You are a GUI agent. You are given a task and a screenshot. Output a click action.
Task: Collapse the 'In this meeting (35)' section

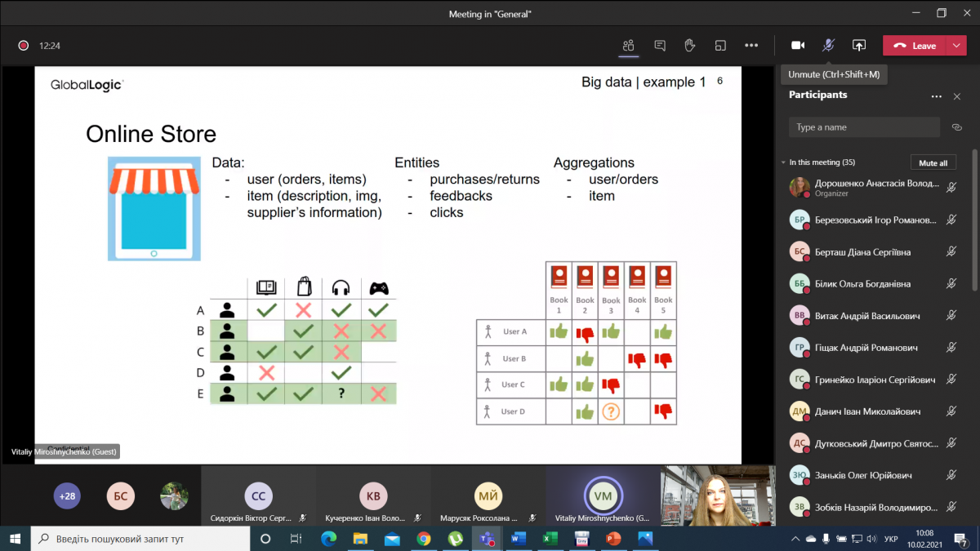tap(784, 162)
